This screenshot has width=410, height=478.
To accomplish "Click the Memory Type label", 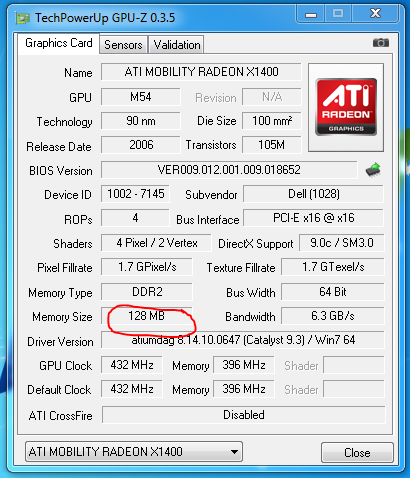I will [60, 293].
